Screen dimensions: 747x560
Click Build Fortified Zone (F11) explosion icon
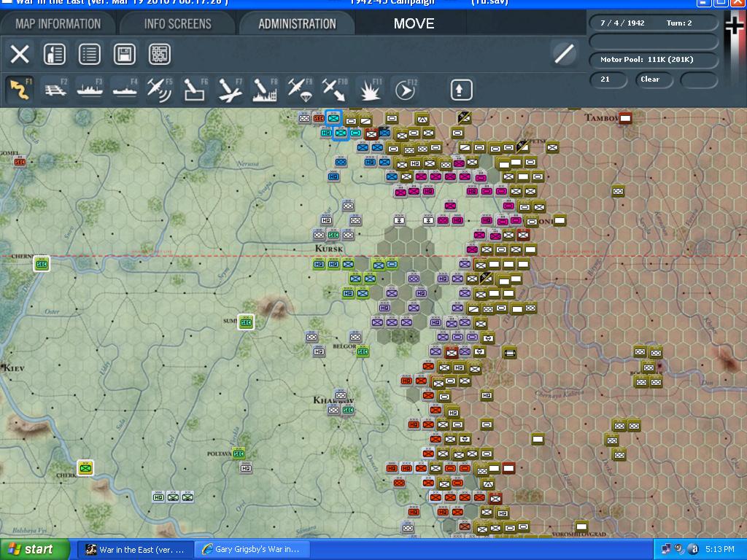click(370, 90)
